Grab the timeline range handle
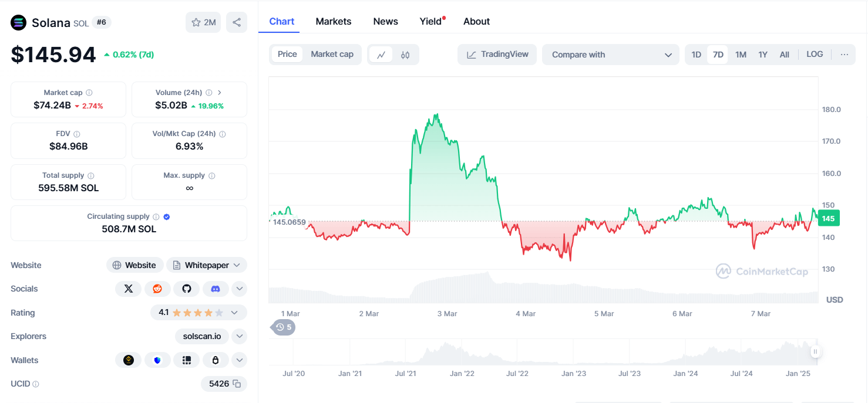Screen dimensions: 868x403 tap(815, 351)
